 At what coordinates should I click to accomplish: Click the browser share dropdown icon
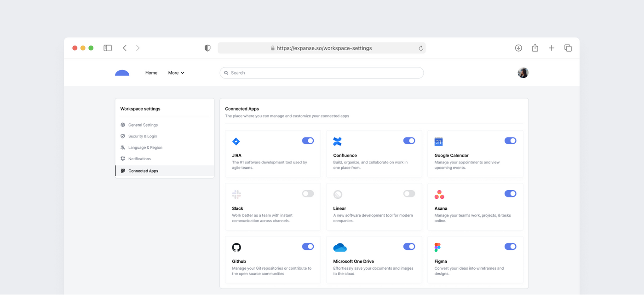point(535,47)
